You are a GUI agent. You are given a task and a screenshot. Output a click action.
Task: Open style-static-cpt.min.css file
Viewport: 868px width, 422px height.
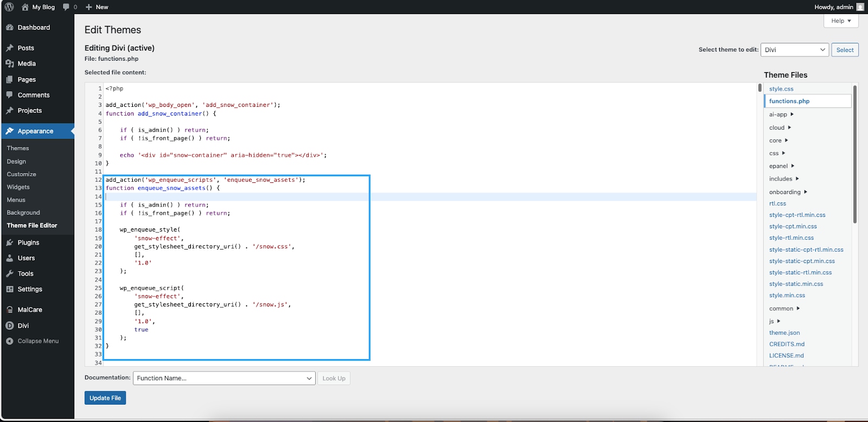point(802,261)
